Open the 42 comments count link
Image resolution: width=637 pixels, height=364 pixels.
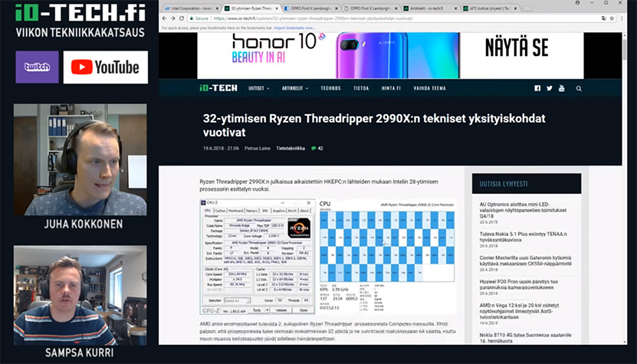tap(320, 148)
